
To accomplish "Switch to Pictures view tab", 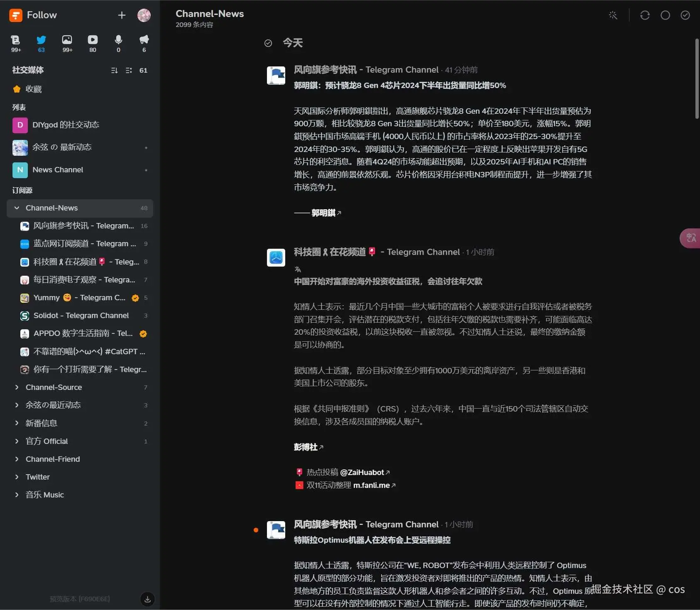I will click(x=67, y=44).
